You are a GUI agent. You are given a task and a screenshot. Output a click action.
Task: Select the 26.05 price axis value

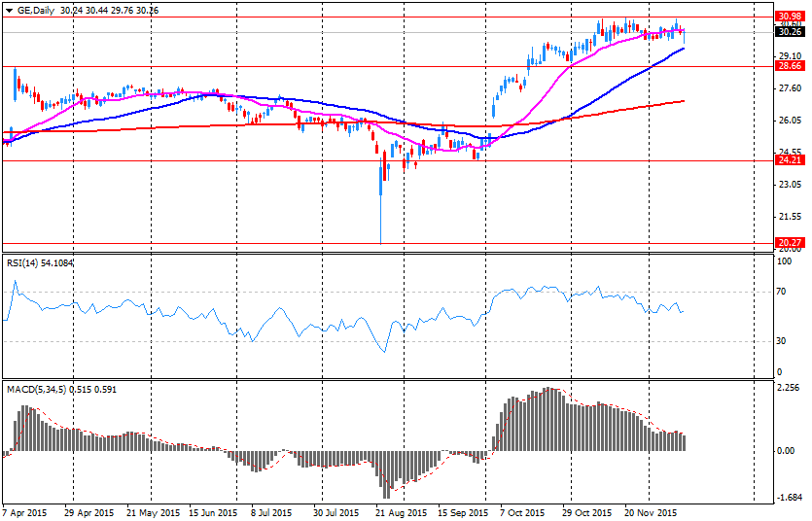791,120
